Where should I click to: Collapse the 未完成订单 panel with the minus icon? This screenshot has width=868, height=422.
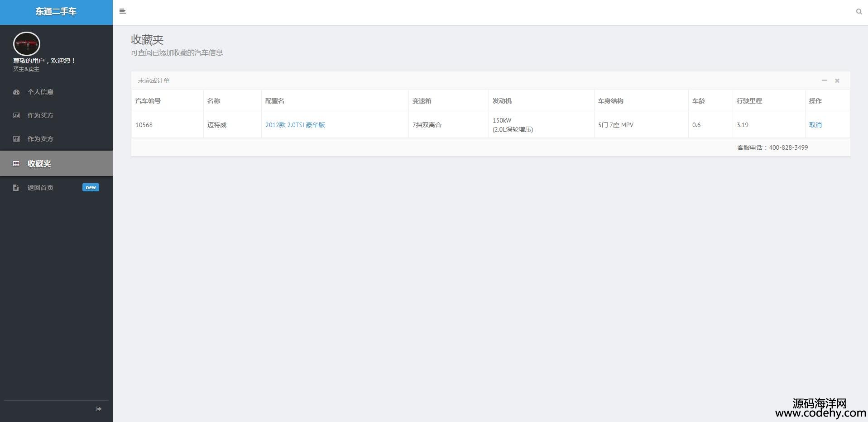tap(824, 81)
